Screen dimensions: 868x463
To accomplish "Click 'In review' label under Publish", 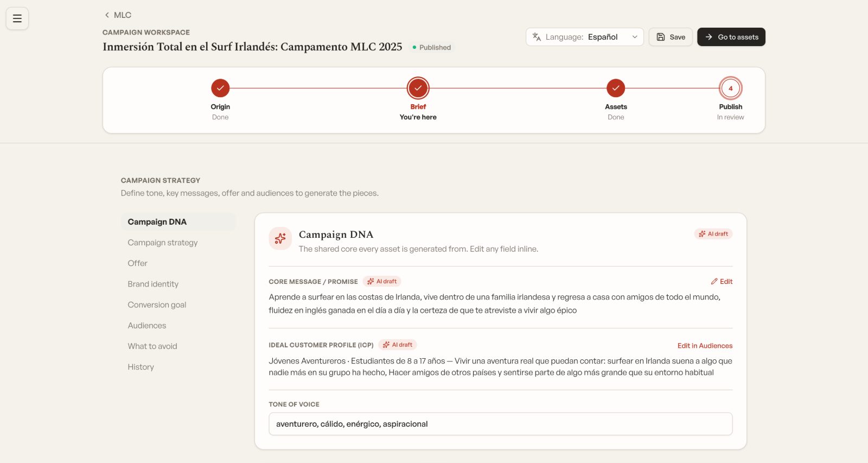I will pos(730,117).
